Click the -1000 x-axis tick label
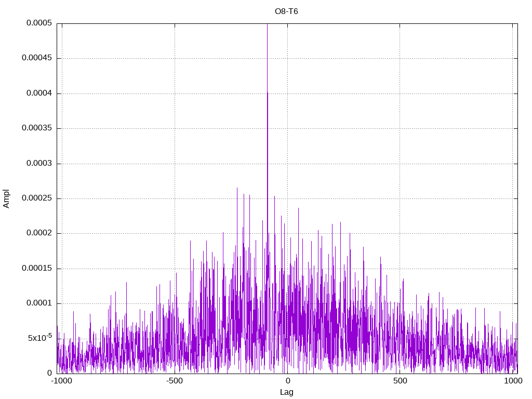 coord(62,381)
